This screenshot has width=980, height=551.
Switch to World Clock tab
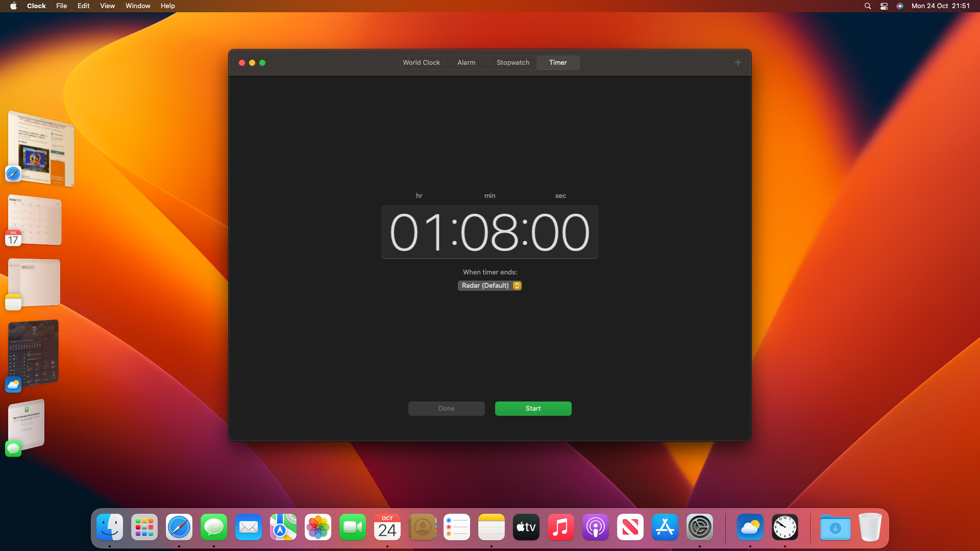click(x=421, y=62)
